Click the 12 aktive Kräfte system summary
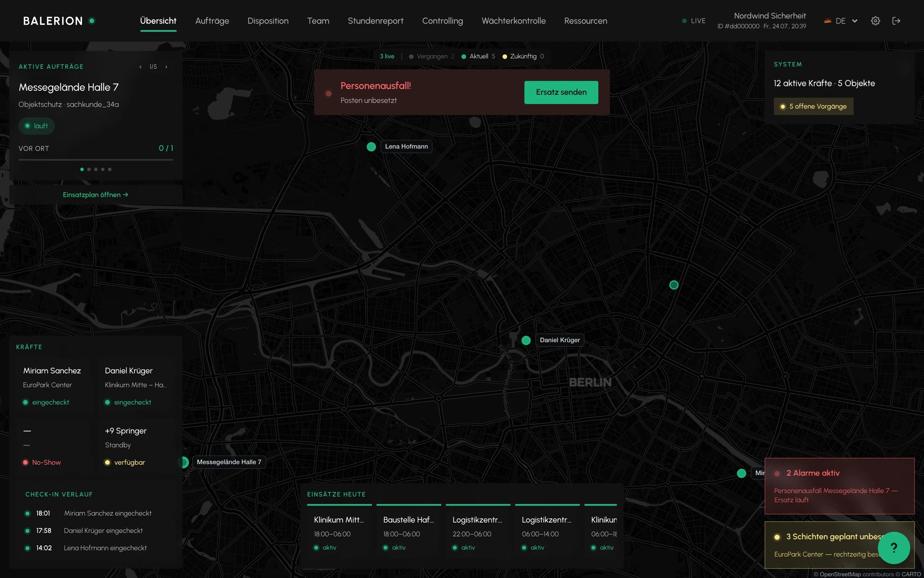Screen dimensions: 924x578 824,83
